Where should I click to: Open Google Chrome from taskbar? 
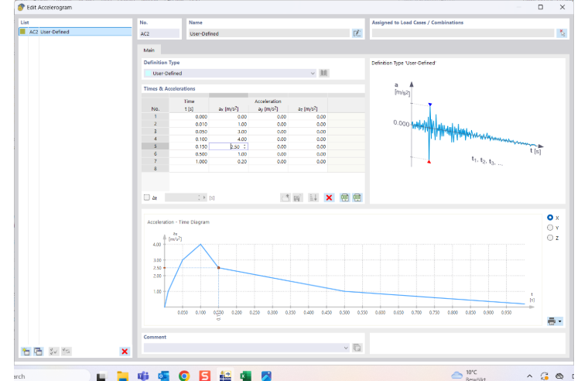(184, 376)
